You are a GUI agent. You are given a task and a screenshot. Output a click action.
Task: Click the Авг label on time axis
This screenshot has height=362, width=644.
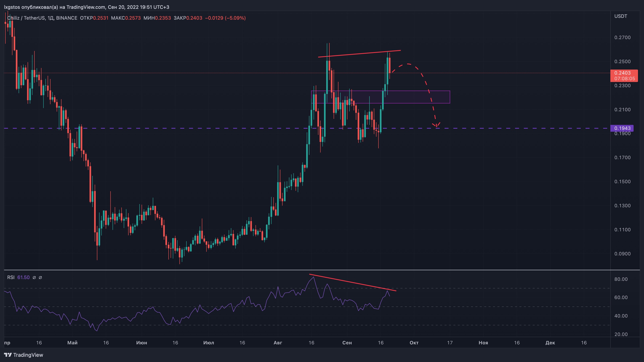click(x=278, y=343)
